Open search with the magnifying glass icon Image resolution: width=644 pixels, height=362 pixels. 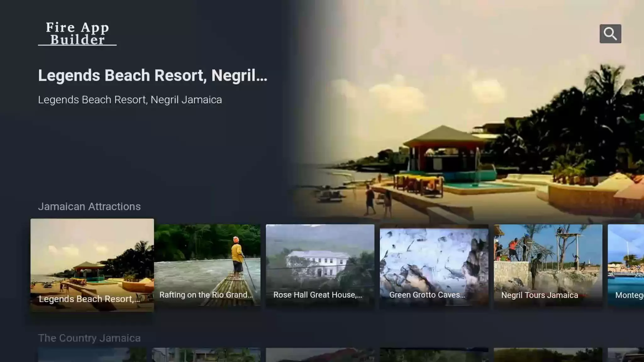coord(610,34)
